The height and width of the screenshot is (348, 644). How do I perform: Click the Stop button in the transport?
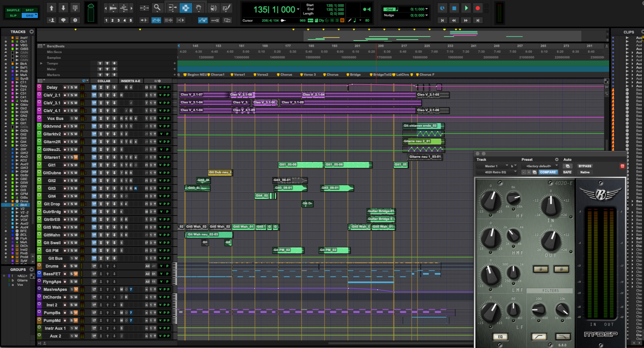pyautogui.click(x=454, y=8)
